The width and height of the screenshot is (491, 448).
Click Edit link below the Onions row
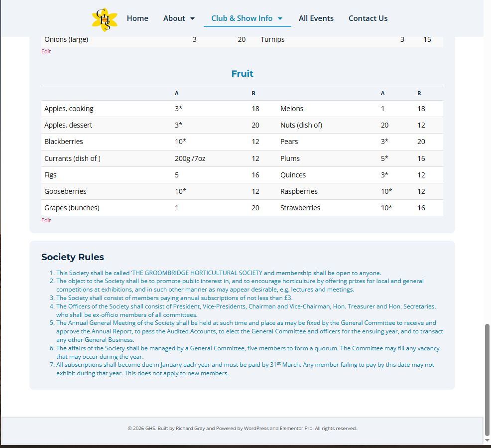coord(46,51)
